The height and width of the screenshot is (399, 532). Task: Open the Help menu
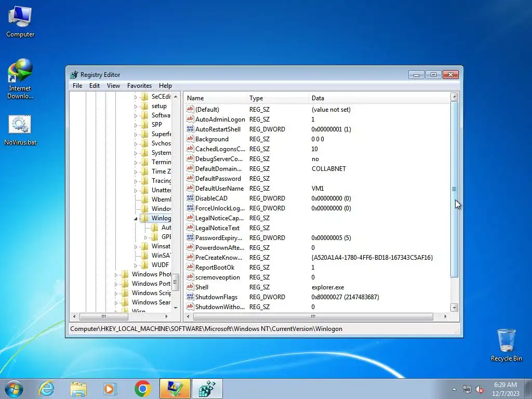pos(165,86)
